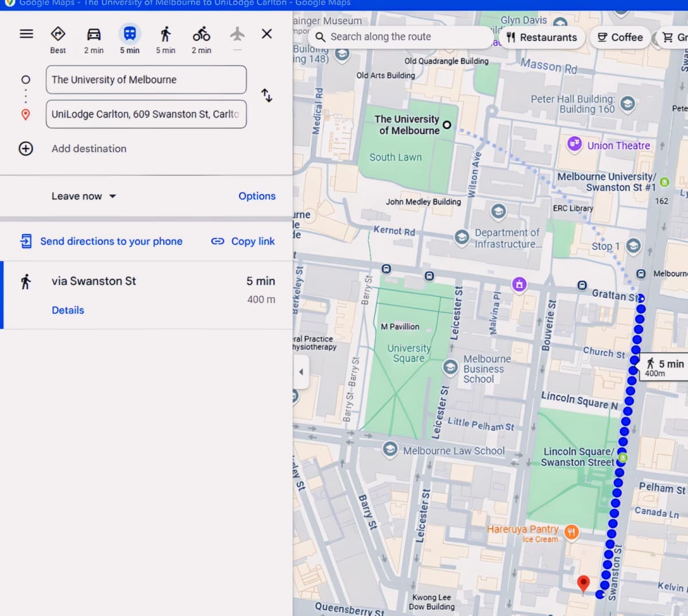Click the Lincoln Square/Swanston Street tram stop
The image size is (688, 616).
tap(623, 457)
